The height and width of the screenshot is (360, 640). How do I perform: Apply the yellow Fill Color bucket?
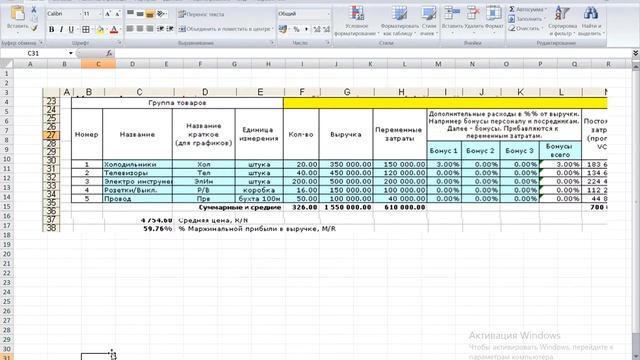coord(100,29)
